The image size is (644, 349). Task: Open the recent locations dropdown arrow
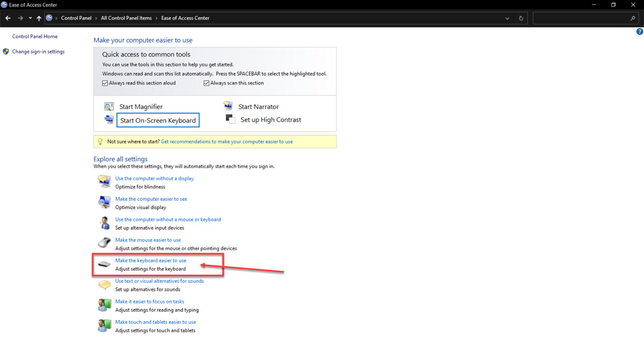[x=30, y=18]
